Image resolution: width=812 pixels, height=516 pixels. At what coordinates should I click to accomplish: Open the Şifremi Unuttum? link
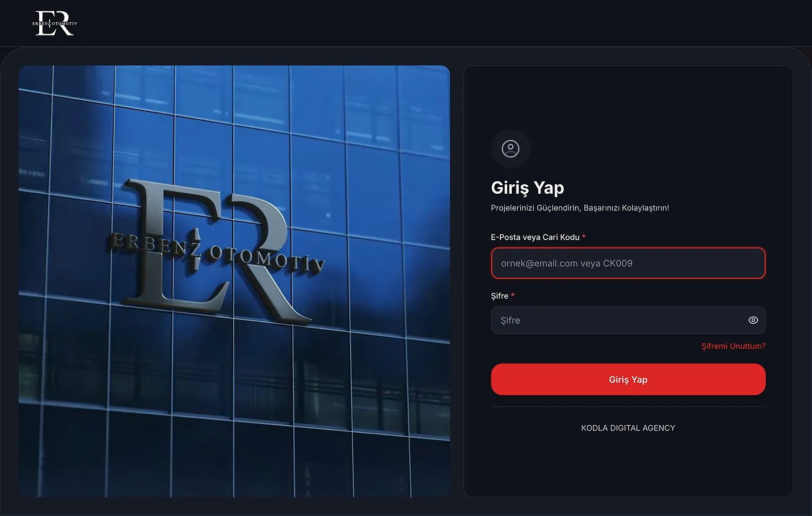coord(733,346)
